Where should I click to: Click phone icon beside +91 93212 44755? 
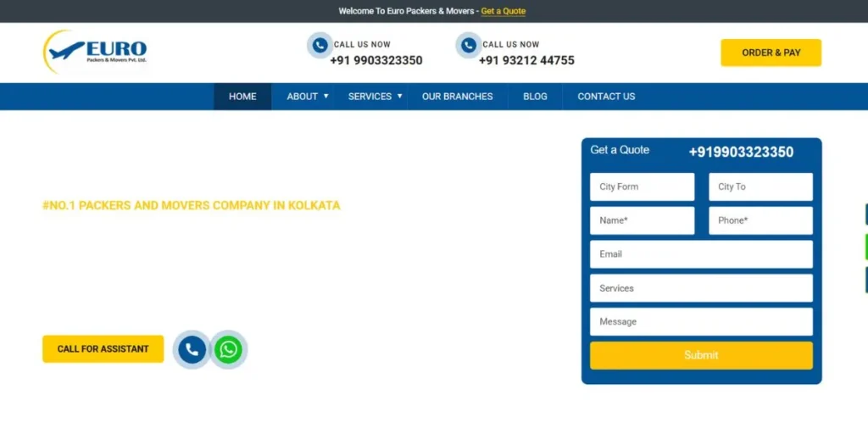point(469,45)
